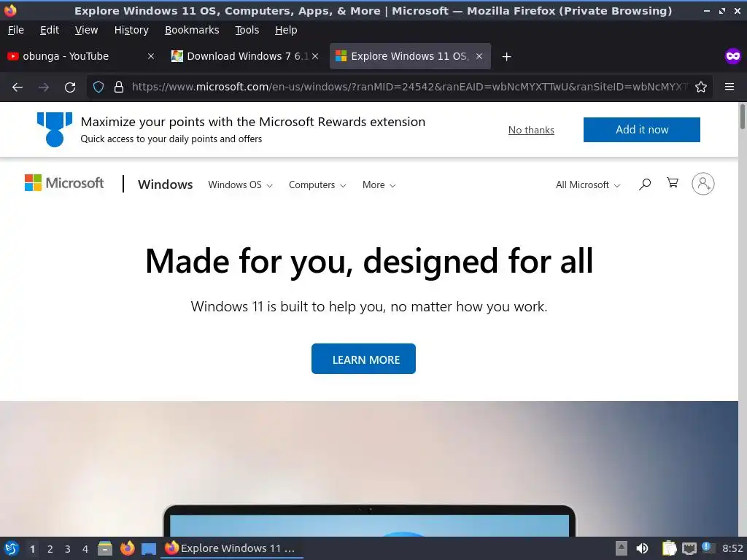Open the Help menu
The image size is (747, 560).
tap(286, 30)
